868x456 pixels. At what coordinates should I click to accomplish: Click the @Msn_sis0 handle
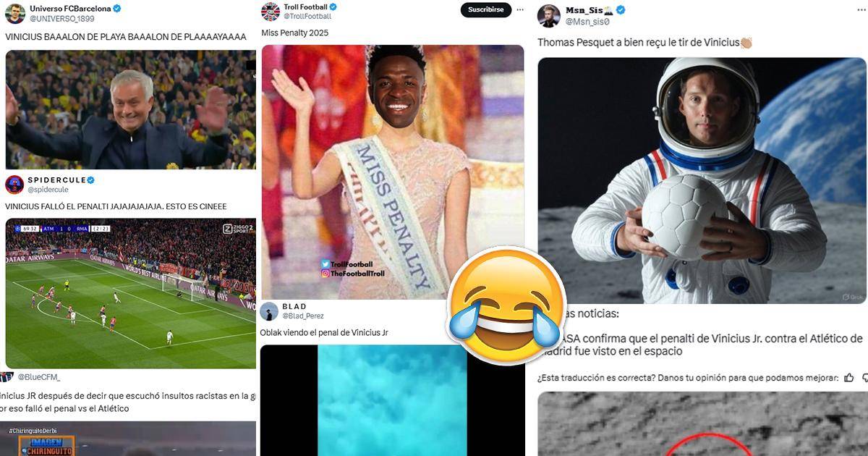587,22
